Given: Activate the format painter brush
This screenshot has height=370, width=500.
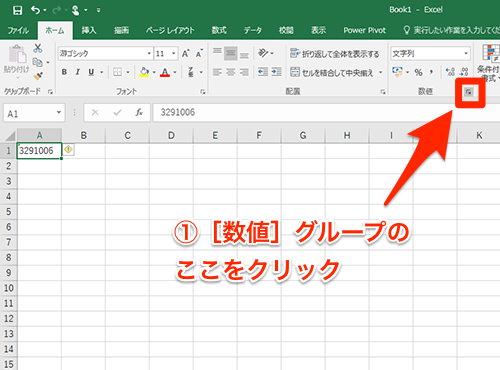Looking at the screenshot, I should click(38, 76).
